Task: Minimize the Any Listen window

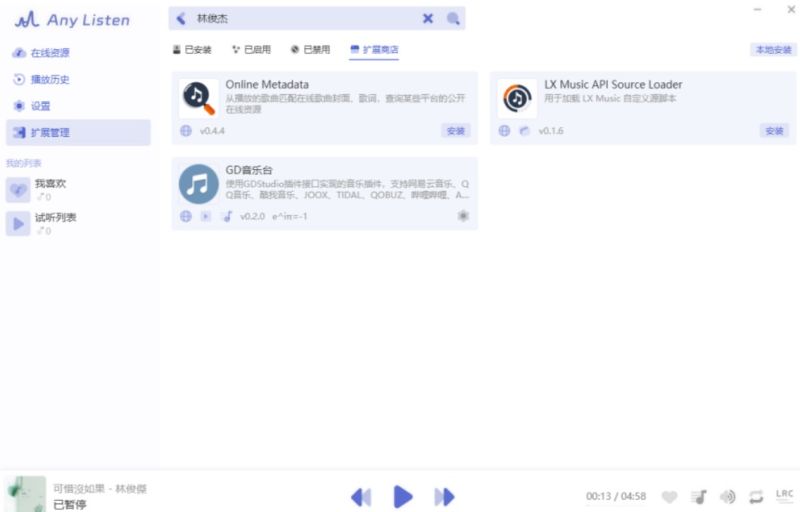Action: (757, 9)
